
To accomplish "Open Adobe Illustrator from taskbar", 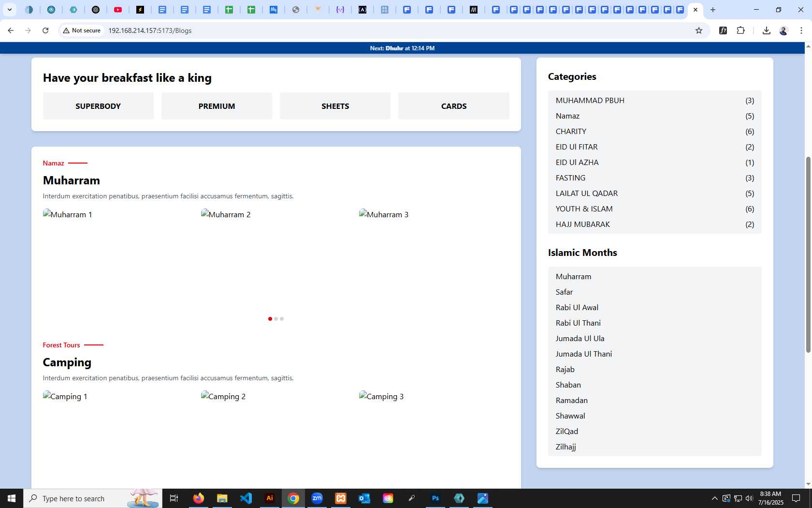I will pyautogui.click(x=270, y=498).
